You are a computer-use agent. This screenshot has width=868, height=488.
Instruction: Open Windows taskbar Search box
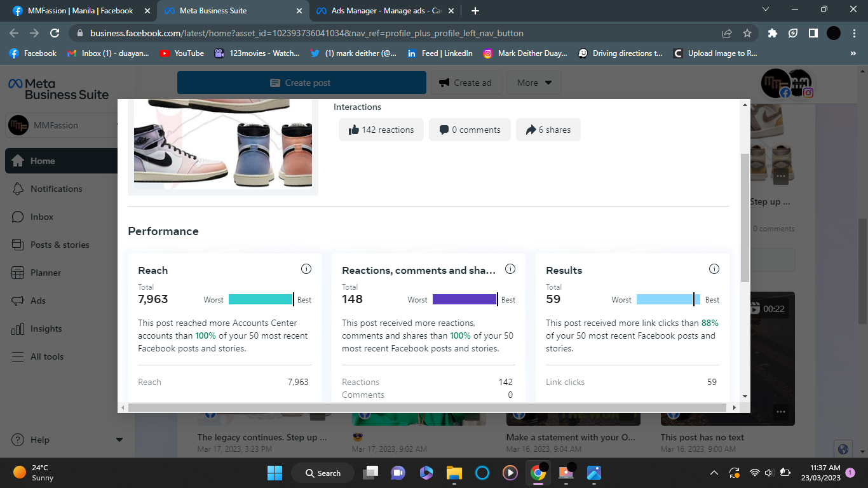tap(323, 473)
